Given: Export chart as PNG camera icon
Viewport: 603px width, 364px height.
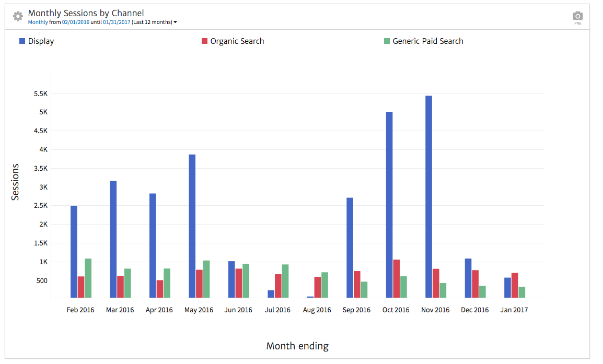Looking at the screenshot, I should tap(577, 16).
